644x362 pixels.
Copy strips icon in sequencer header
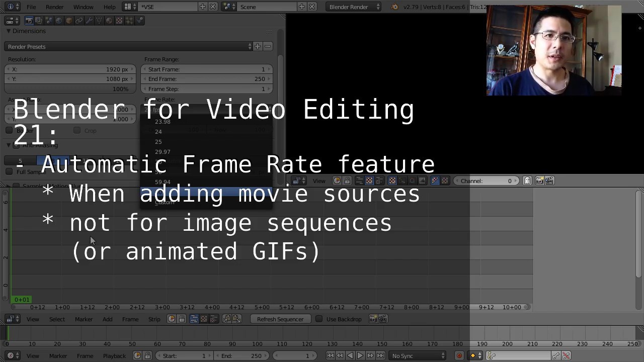(x=227, y=319)
